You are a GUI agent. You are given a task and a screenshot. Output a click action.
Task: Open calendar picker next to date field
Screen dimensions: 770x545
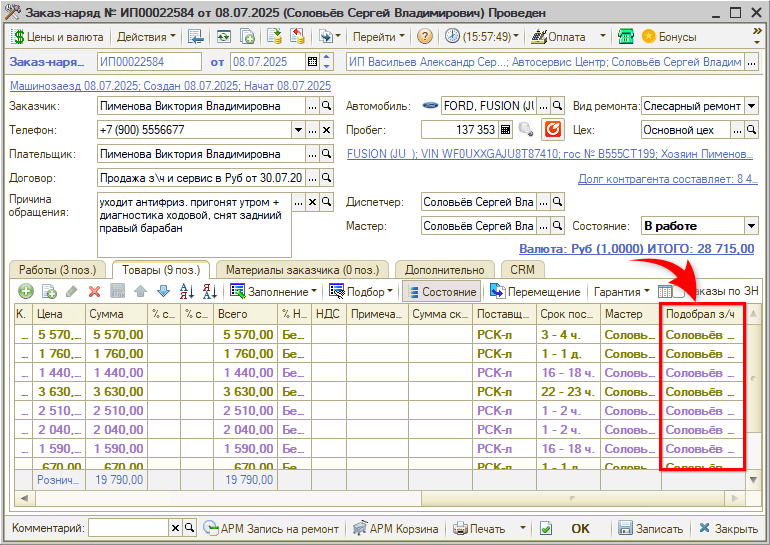click(x=312, y=62)
